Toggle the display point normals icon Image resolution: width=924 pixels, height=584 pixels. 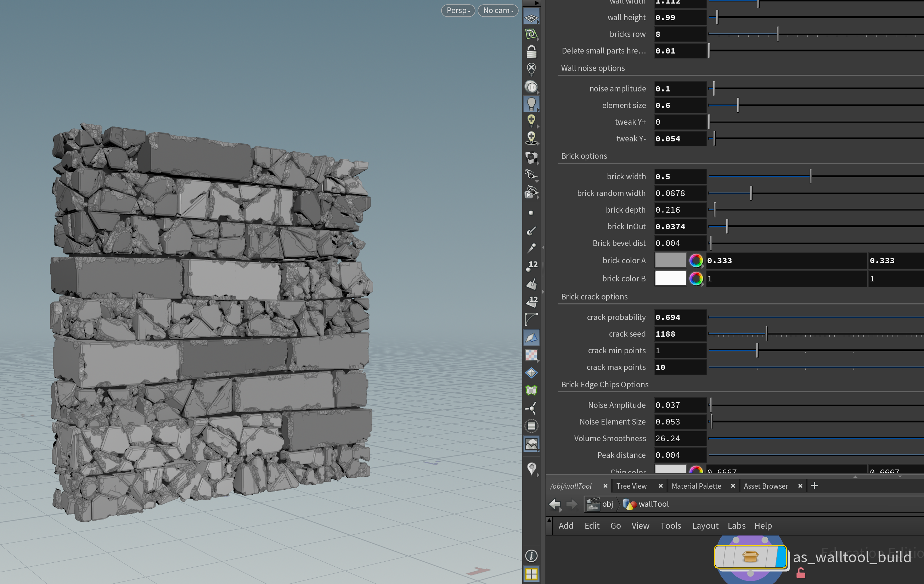531,231
